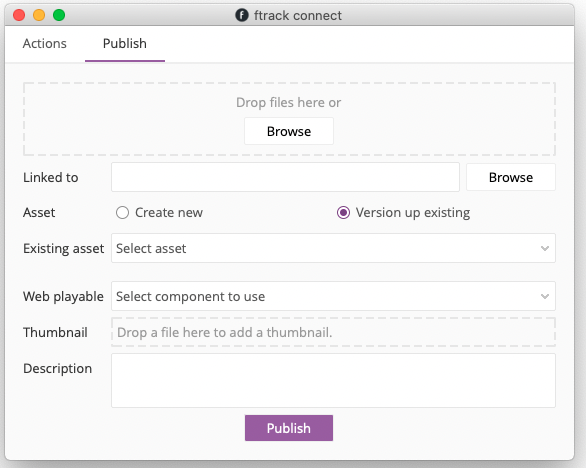Click the Linked to input field
Screen dimensions: 586x468
tap(285, 177)
